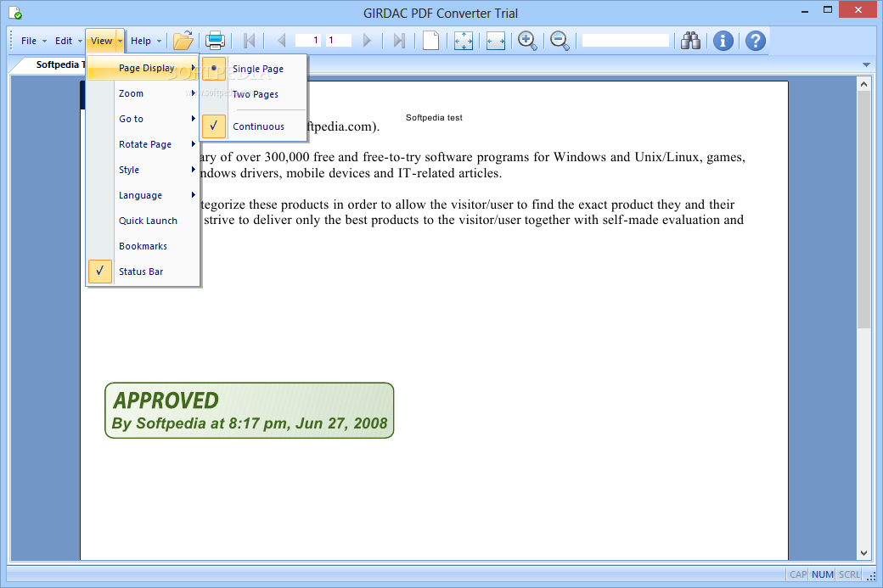Open the Page Display submenu
The image size is (883, 588).
tap(143, 68)
